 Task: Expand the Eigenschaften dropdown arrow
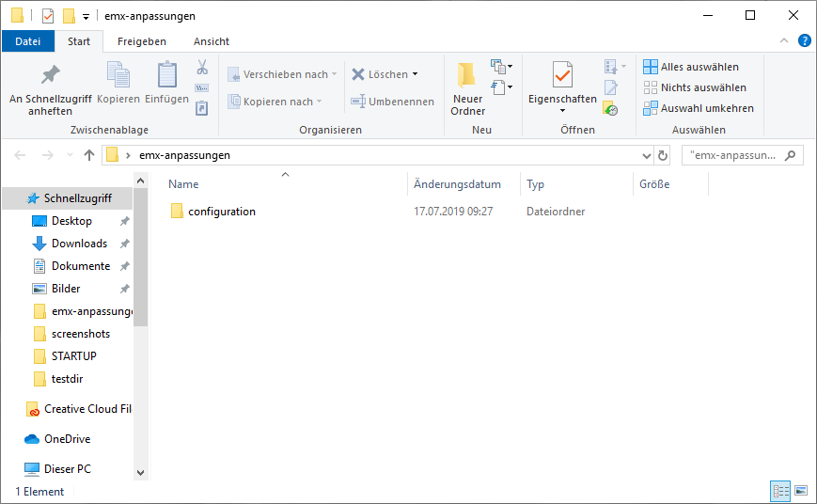click(562, 111)
